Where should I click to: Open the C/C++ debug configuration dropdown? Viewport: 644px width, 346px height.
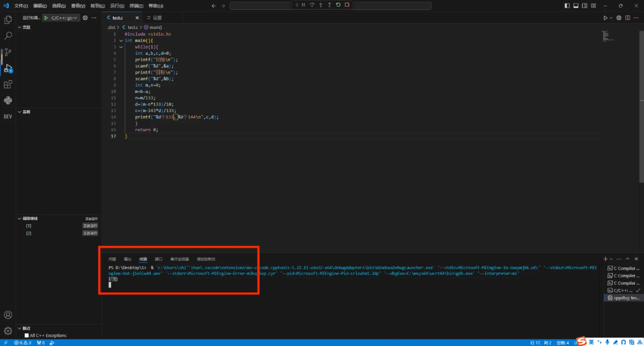coord(64,18)
